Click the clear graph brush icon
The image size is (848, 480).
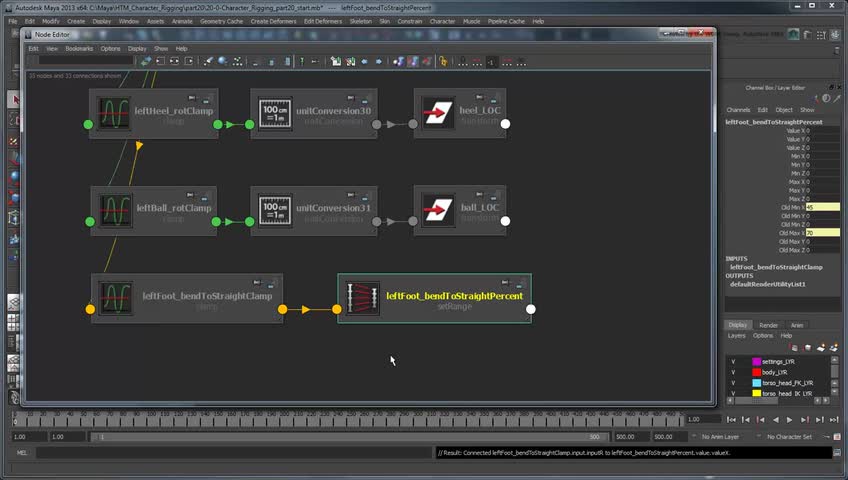click(208, 62)
